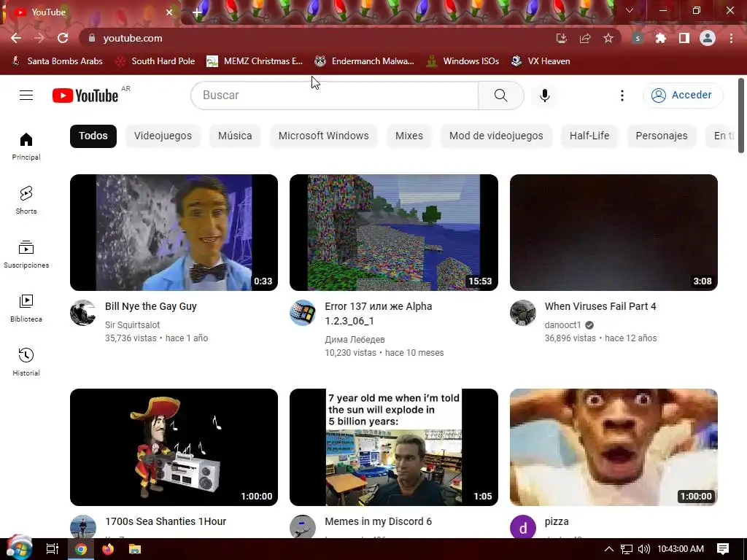Go to Principal home in sidebar
Screen dimensions: 747x560
tap(26, 146)
